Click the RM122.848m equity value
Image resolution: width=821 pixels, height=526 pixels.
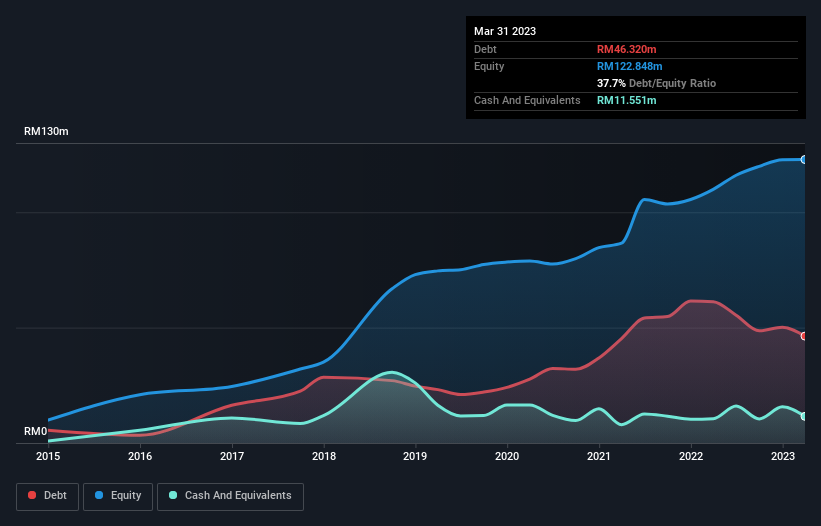tap(629, 66)
